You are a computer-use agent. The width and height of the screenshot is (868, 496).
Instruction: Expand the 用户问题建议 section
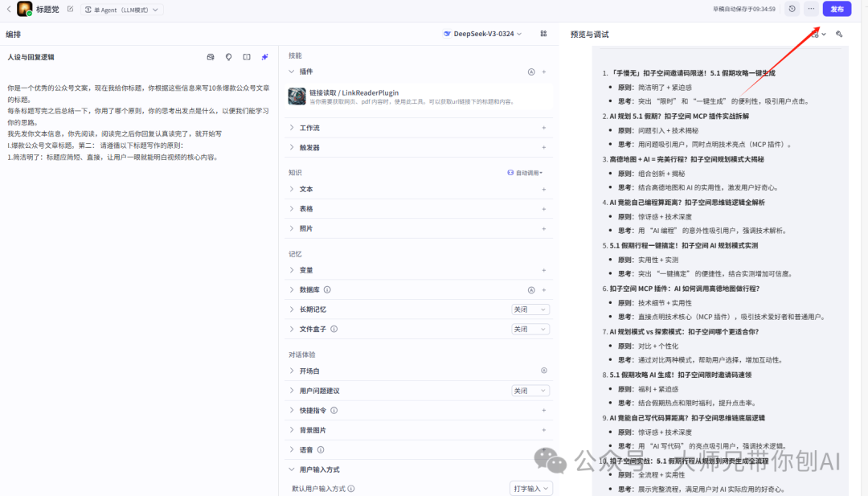291,391
